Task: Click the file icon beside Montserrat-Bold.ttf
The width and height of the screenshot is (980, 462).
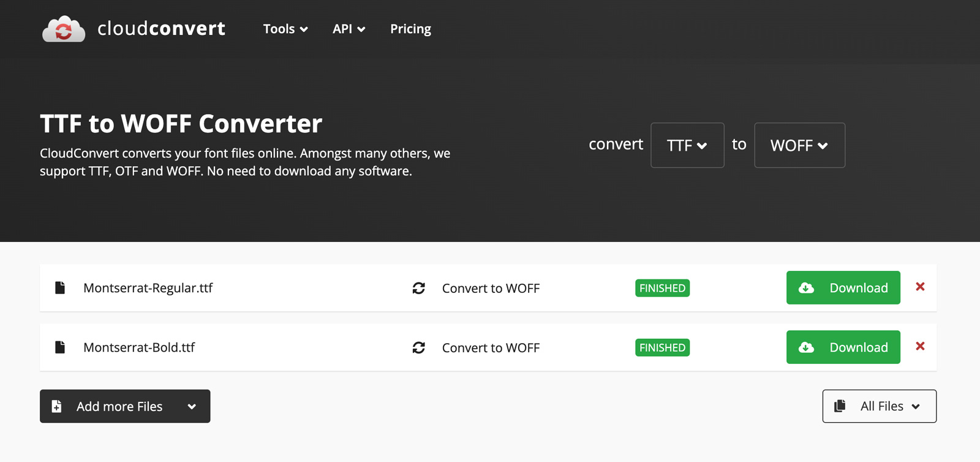Action: pos(59,347)
